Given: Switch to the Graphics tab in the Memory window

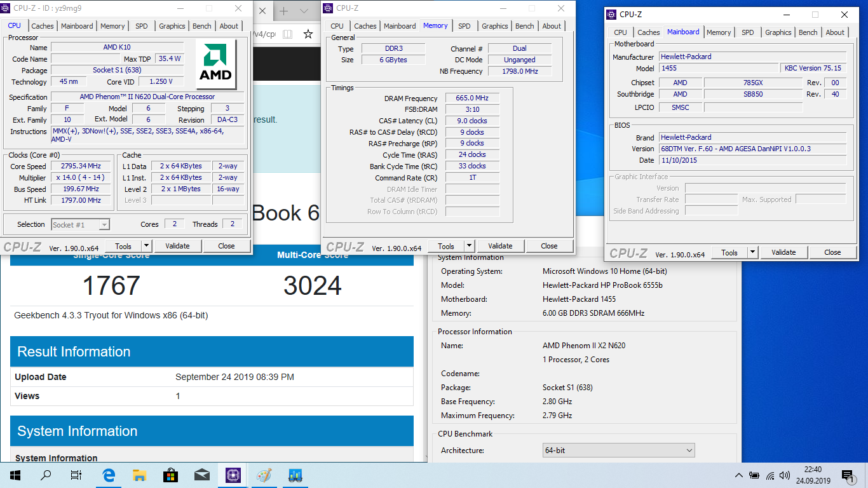Looking at the screenshot, I should tap(495, 26).
